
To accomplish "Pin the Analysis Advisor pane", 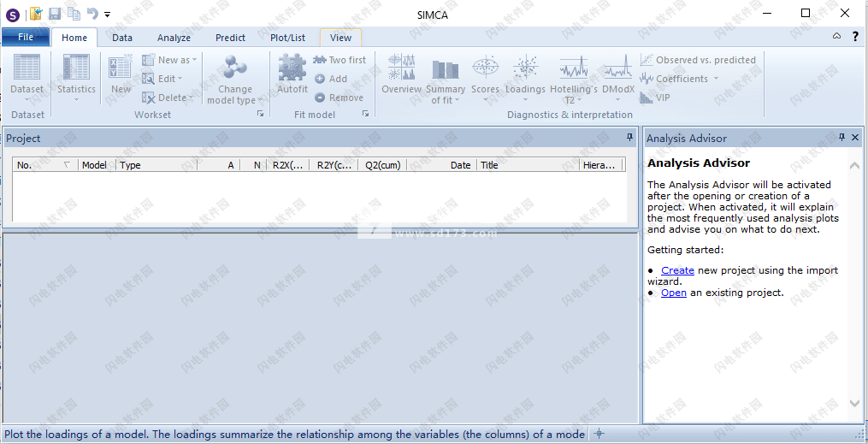I will point(841,137).
